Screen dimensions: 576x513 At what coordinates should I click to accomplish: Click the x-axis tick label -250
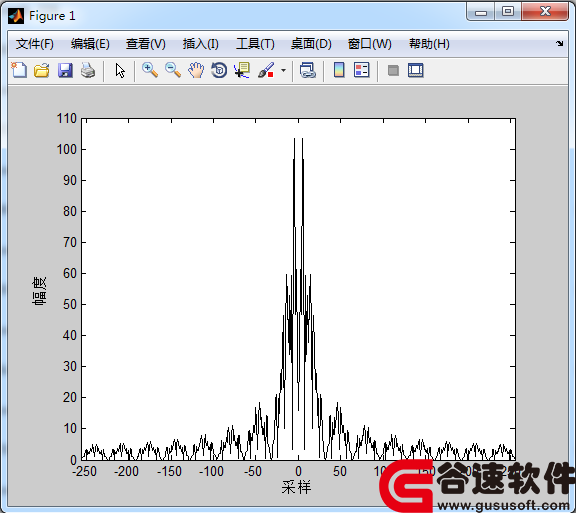(84, 471)
